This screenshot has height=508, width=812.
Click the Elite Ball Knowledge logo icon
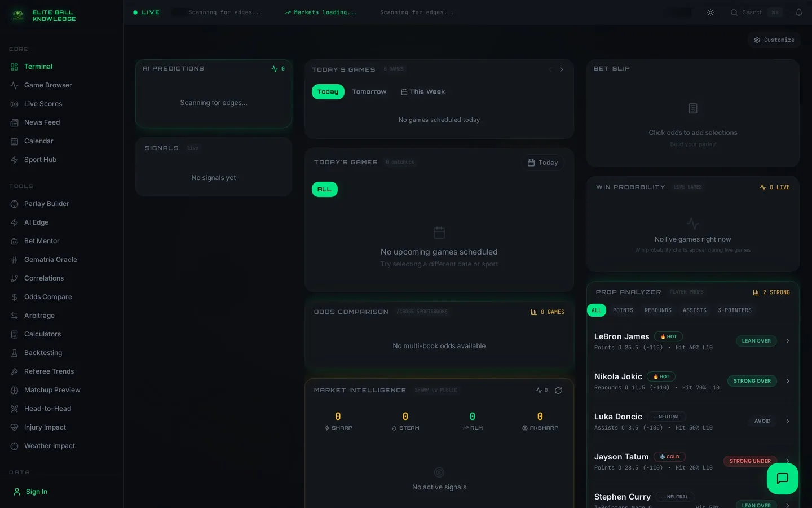[18, 15]
